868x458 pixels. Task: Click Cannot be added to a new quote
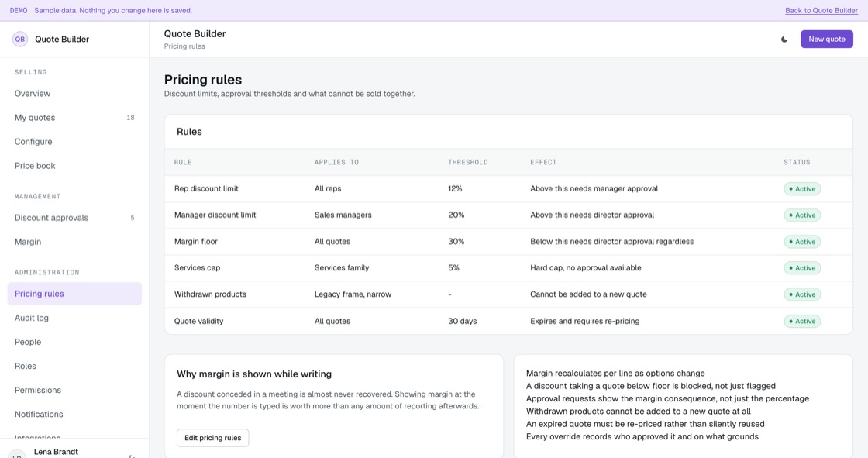[588, 294]
